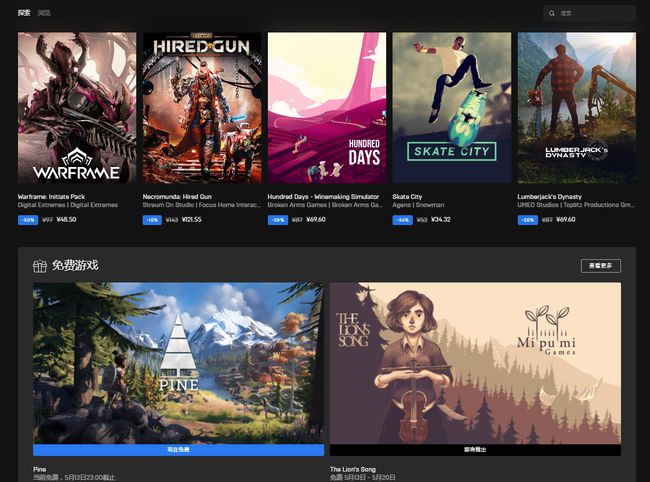650x482 pixels.
Task: Open the Hired Gun cover thumbnail
Action: pyautogui.click(x=202, y=108)
